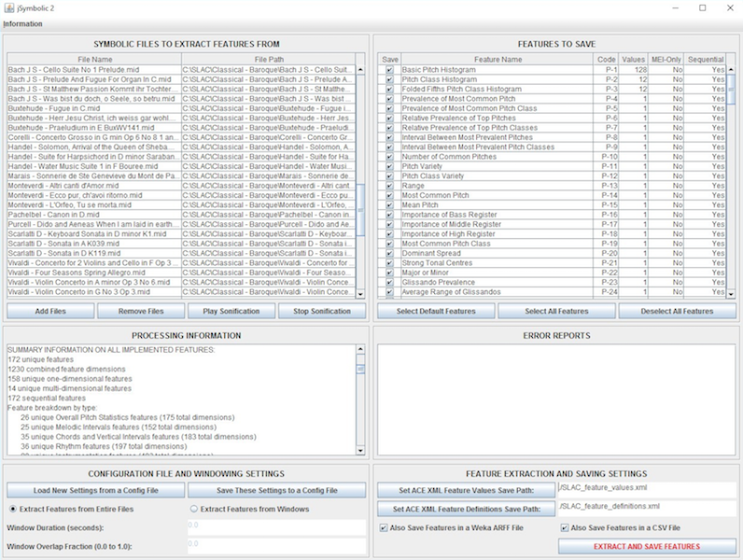Select Extract Features from Windows option
Image resolution: width=743 pixels, height=560 pixels.
coord(250,509)
